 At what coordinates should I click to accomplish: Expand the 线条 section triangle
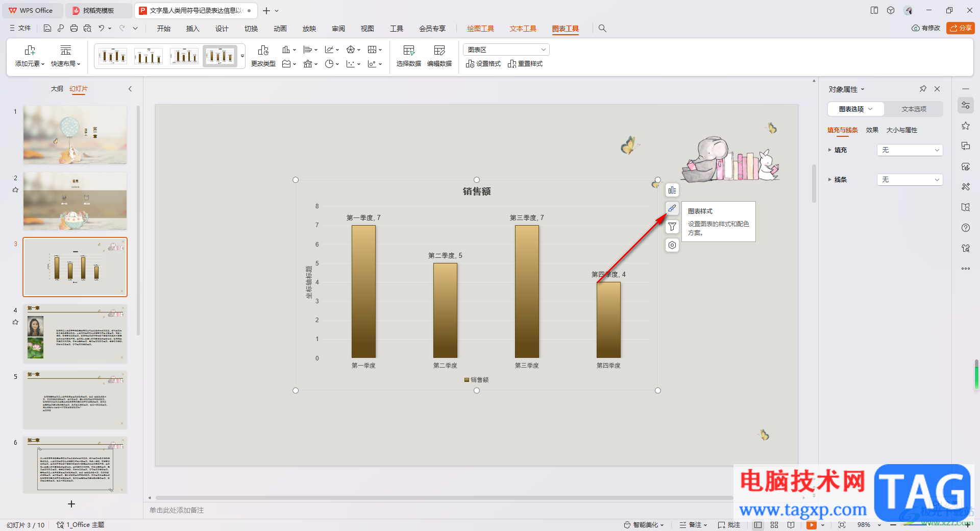click(830, 180)
